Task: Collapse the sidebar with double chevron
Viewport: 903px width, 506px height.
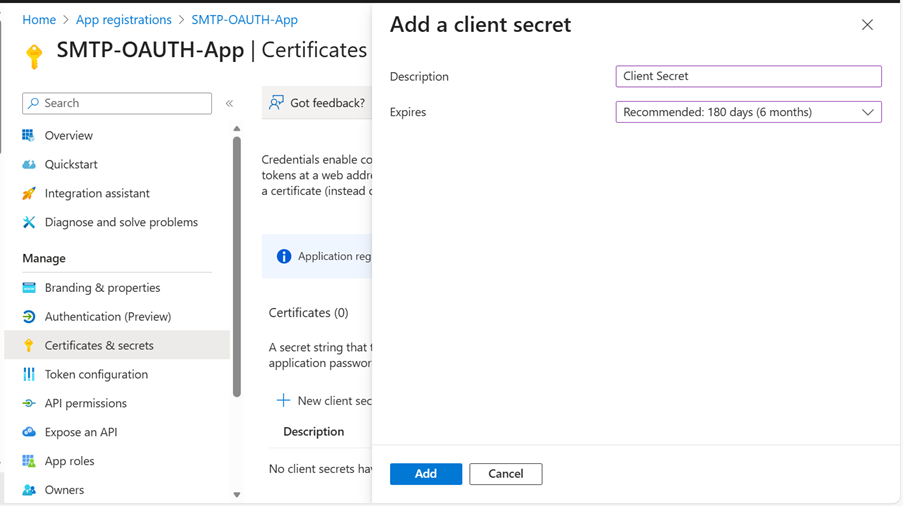Action: tap(229, 104)
